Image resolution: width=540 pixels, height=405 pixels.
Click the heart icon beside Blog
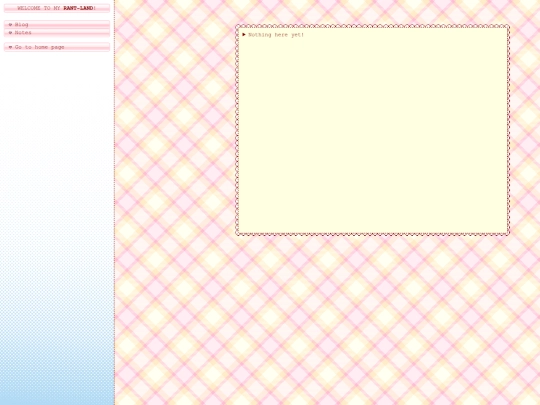10,24
